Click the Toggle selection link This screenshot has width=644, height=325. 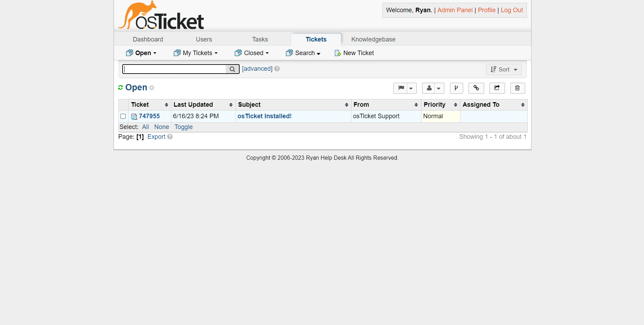(184, 127)
